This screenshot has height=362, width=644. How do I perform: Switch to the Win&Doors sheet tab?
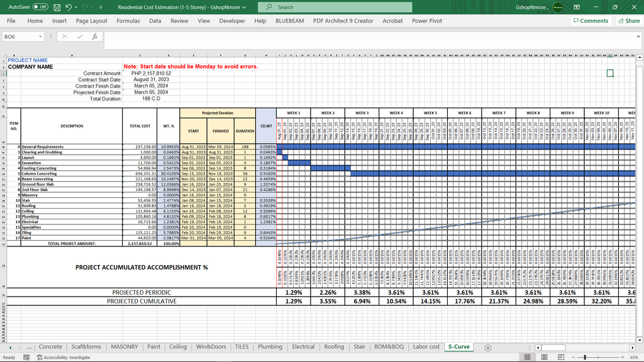pyautogui.click(x=211, y=347)
